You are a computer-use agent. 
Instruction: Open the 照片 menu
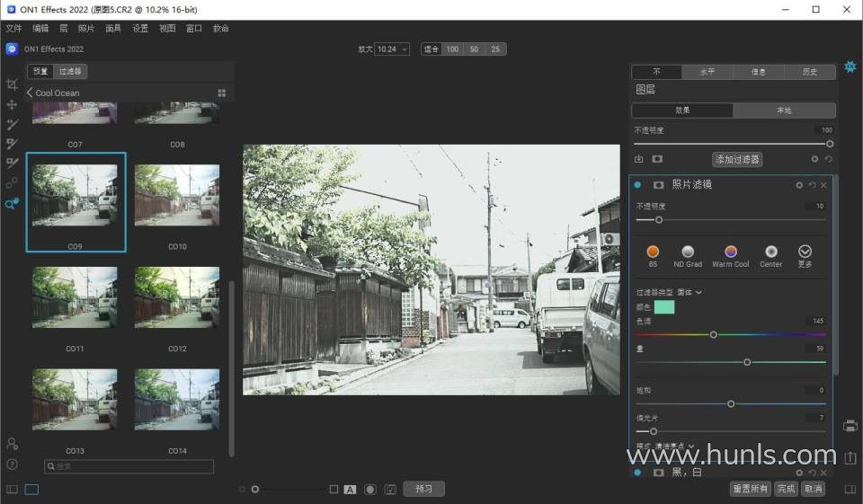pyautogui.click(x=86, y=28)
